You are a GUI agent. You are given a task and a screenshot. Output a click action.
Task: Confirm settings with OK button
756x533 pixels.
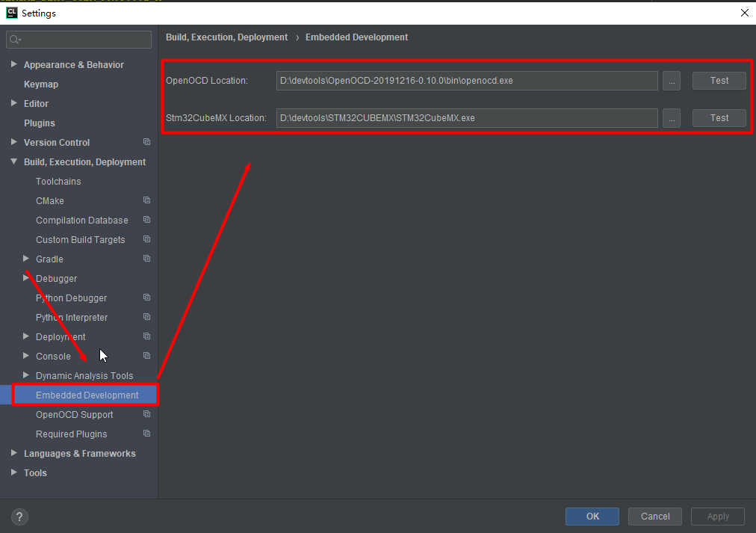click(592, 516)
